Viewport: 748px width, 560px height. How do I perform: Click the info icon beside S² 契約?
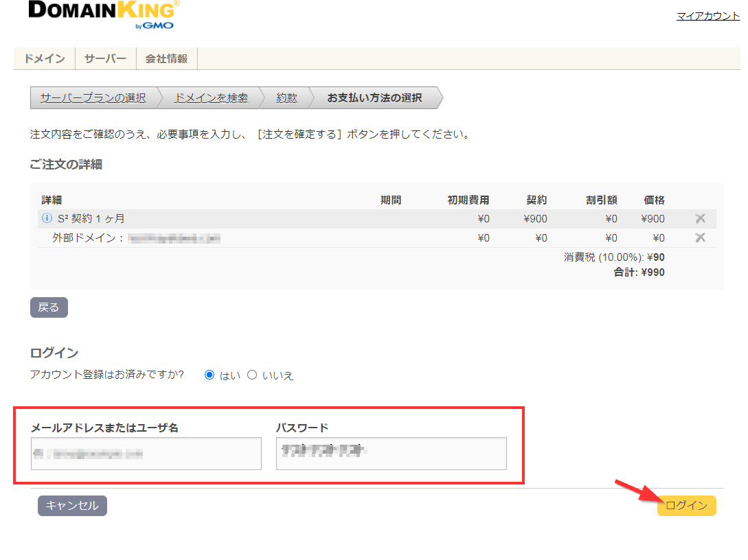pyautogui.click(x=47, y=218)
